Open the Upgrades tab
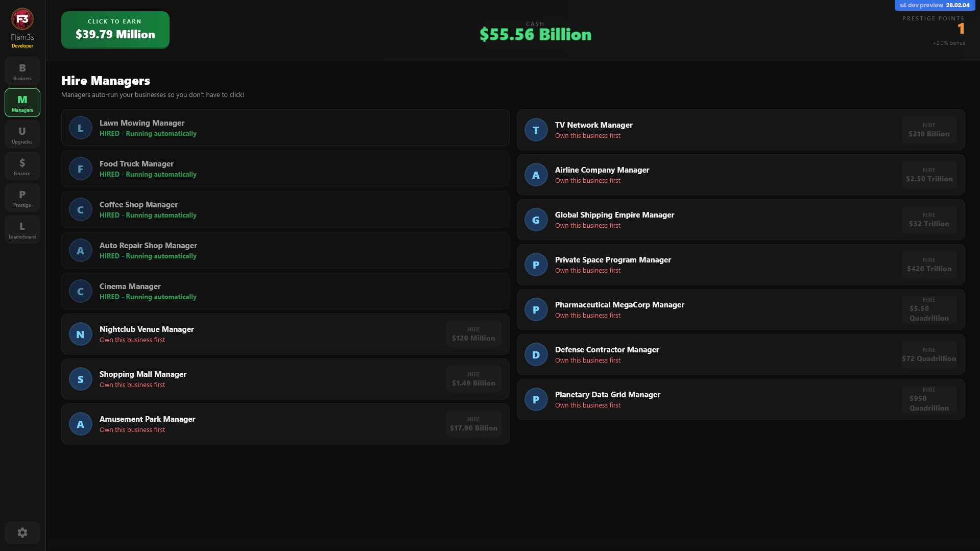This screenshot has height=551, width=980. [22, 135]
